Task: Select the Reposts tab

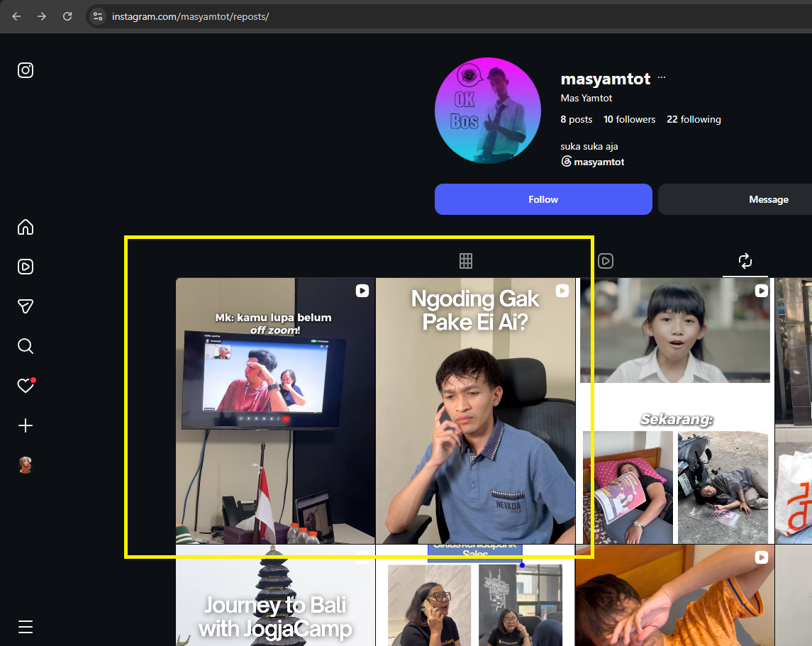Action: coord(745,261)
